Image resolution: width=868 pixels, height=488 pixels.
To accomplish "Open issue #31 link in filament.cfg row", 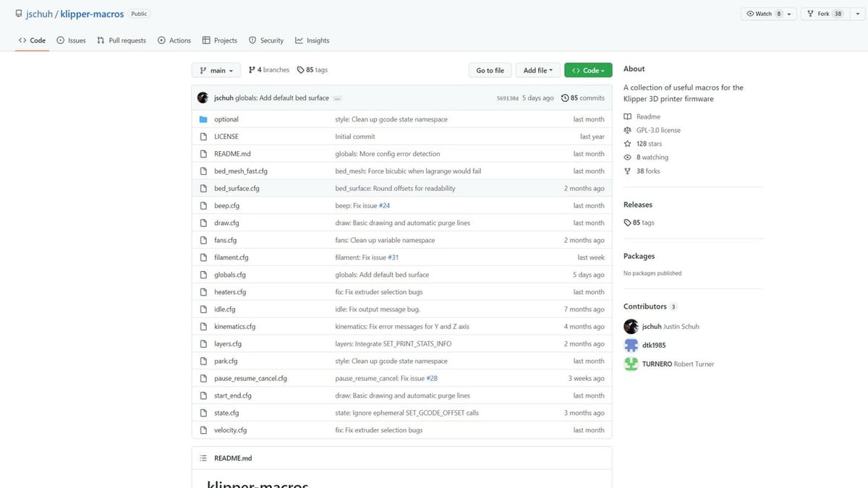I will 393,257.
